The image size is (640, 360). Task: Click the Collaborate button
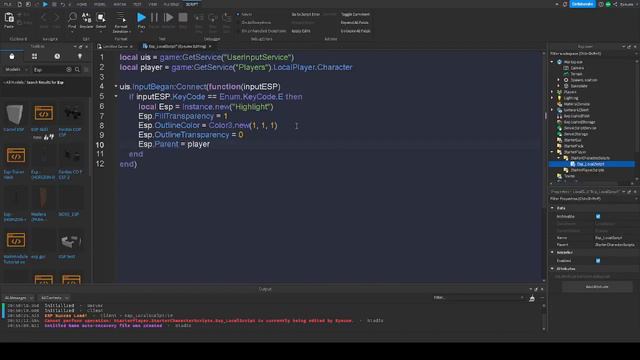582,4
